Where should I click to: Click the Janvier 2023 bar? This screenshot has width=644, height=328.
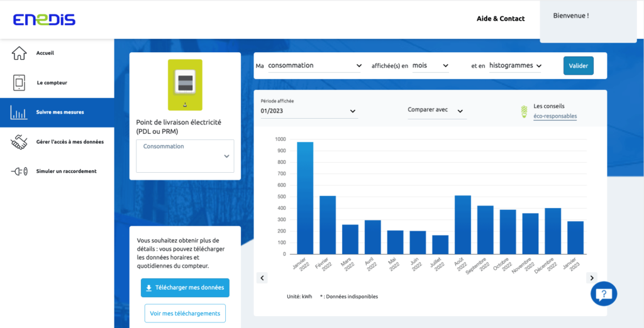pyautogui.click(x=575, y=238)
